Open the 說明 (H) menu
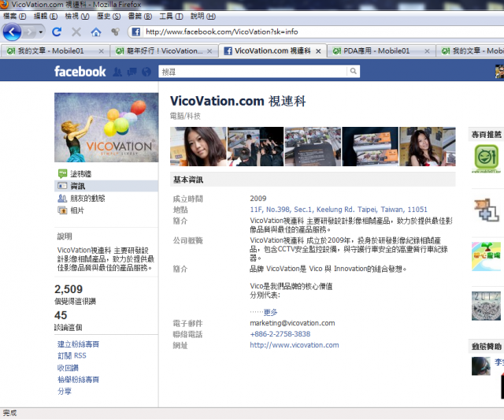Screen dimensions: 504x420 click(203, 17)
